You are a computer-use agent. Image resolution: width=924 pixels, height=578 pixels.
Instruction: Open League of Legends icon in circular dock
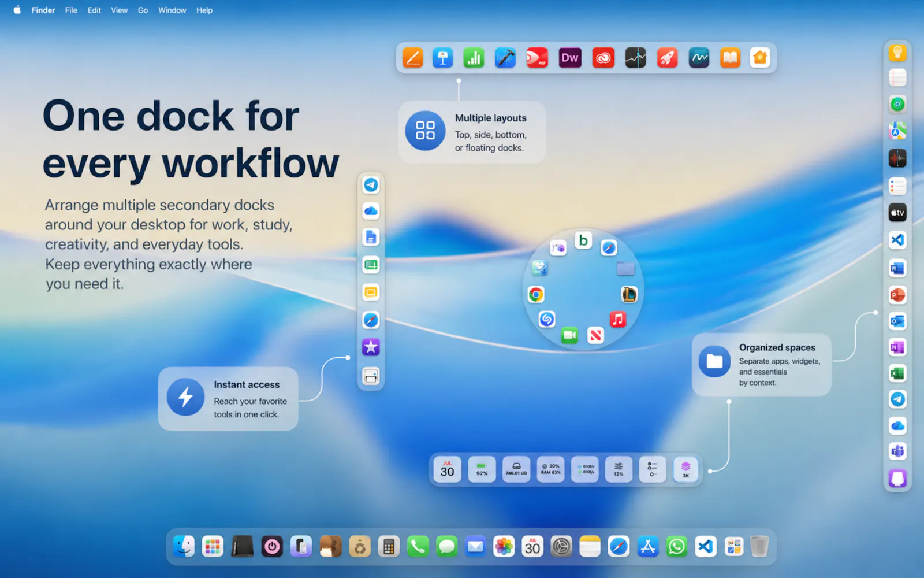pos(629,294)
